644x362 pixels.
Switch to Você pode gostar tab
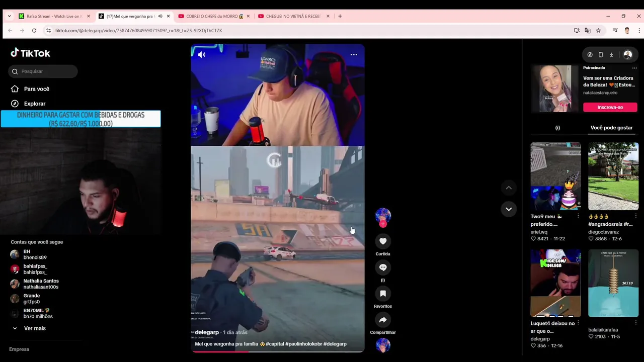tap(611, 128)
